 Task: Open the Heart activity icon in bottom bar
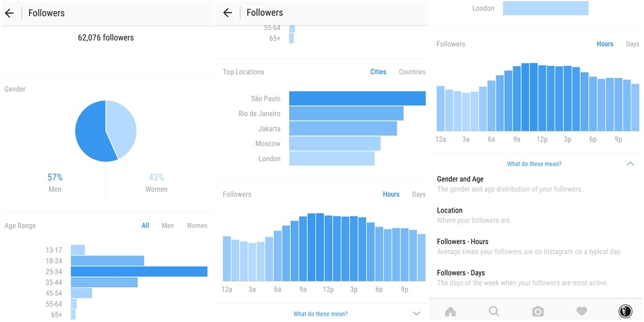tap(582, 312)
